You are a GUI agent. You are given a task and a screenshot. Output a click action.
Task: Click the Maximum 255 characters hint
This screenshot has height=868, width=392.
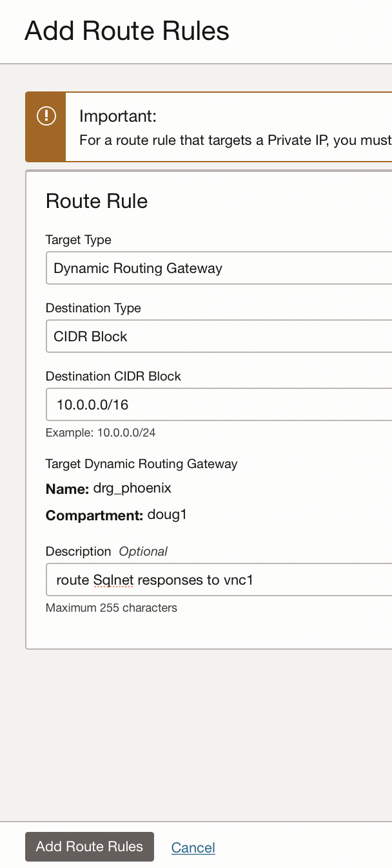click(x=111, y=608)
